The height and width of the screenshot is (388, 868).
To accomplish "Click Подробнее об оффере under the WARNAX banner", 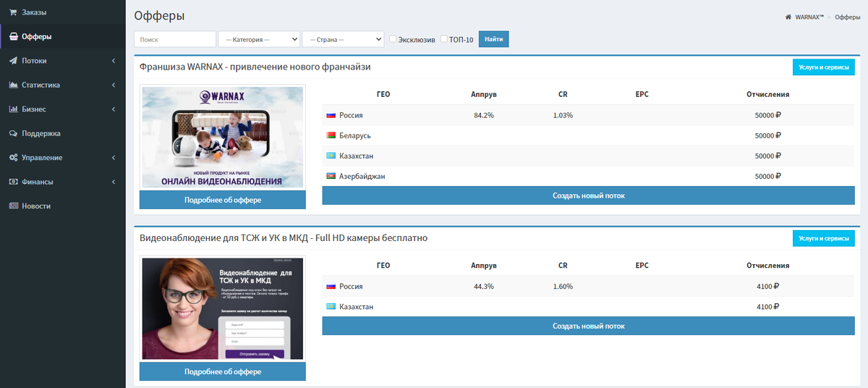I will click(x=223, y=200).
